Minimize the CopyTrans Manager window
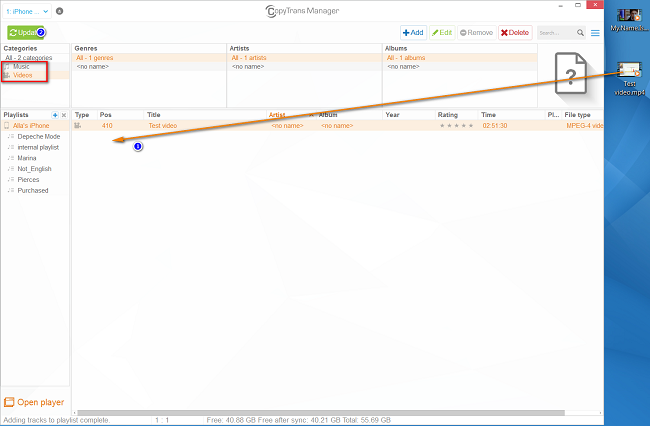Screen dimensions: 650x426 [x=560, y=5]
